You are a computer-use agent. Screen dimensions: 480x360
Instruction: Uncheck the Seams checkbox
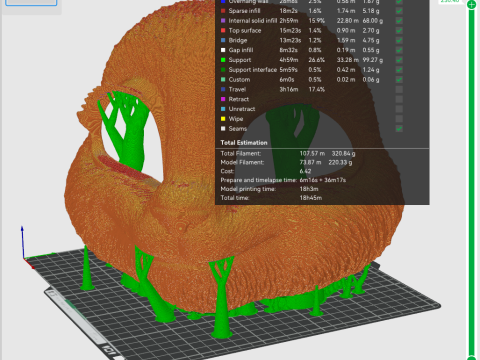(x=399, y=129)
